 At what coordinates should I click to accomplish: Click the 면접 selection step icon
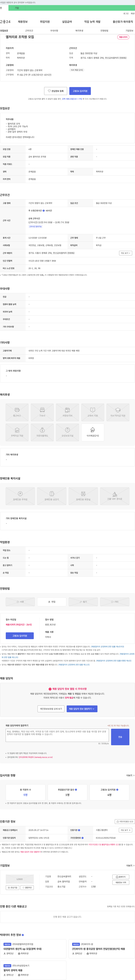point(52,602)
